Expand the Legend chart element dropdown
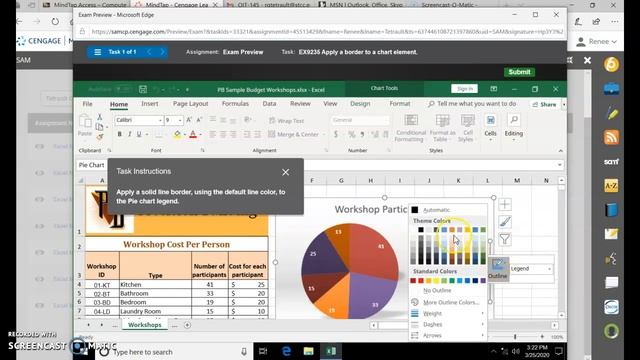Viewport: 640px width, 360px height. [549, 269]
